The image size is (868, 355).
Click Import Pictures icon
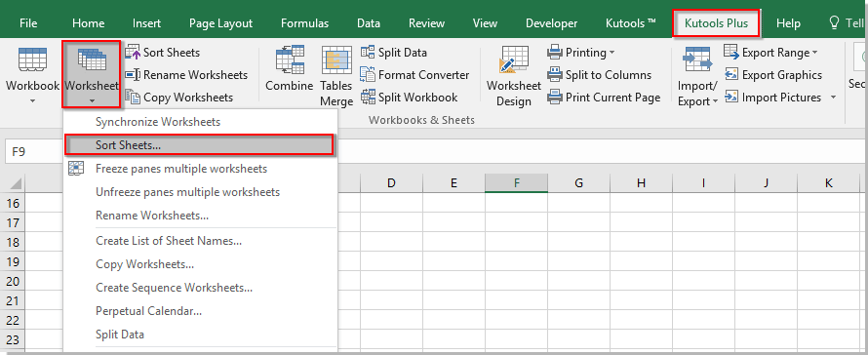click(x=731, y=97)
